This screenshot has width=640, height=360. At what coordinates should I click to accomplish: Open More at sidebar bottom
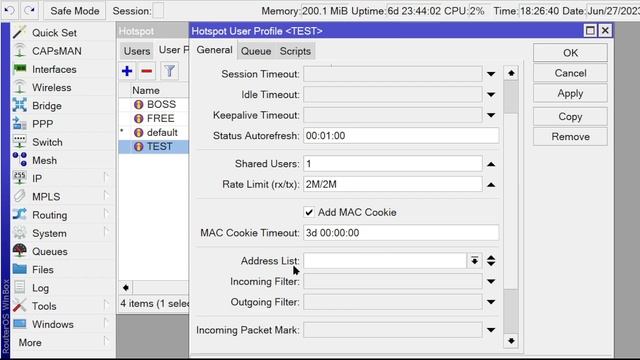tap(30, 343)
